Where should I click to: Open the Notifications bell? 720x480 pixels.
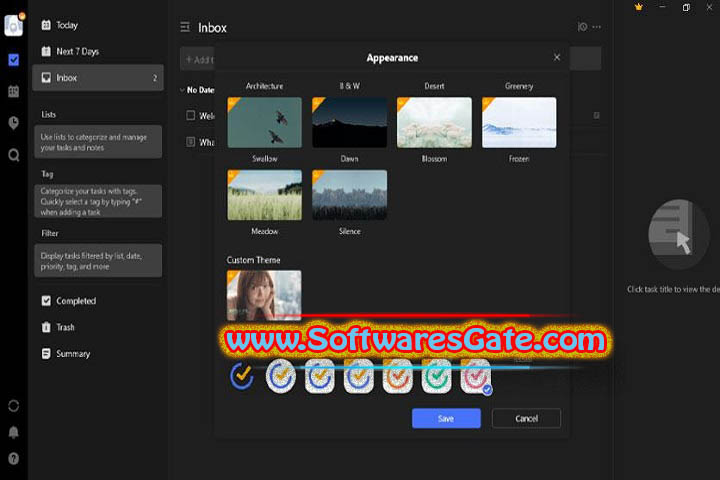(x=14, y=432)
